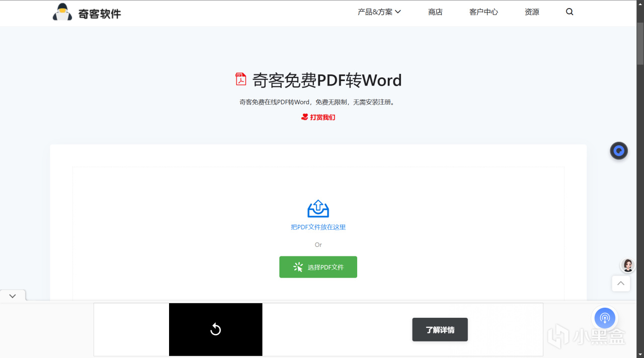
Task: Click the 奇客免费在线PDF转Word description line
Action: coord(318,102)
